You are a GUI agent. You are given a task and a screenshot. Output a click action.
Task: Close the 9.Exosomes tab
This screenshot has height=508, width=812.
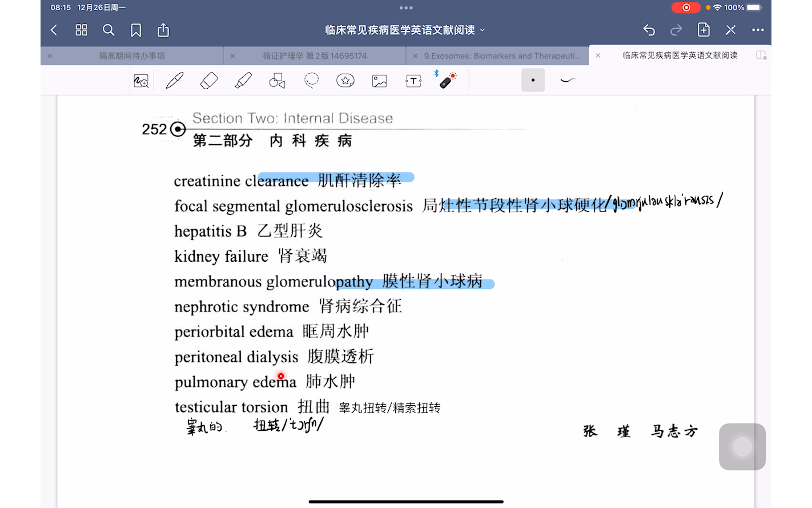click(x=415, y=56)
